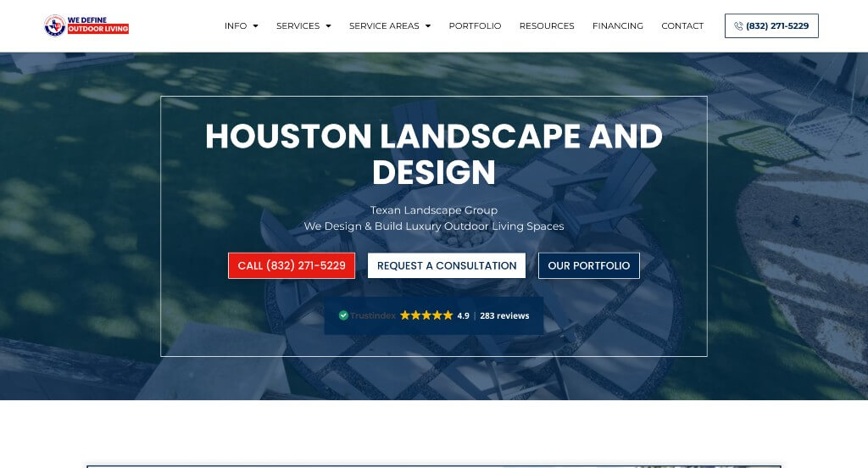868x468 pixels.
Task: Open the INFO menu
Action: point(236,26)
